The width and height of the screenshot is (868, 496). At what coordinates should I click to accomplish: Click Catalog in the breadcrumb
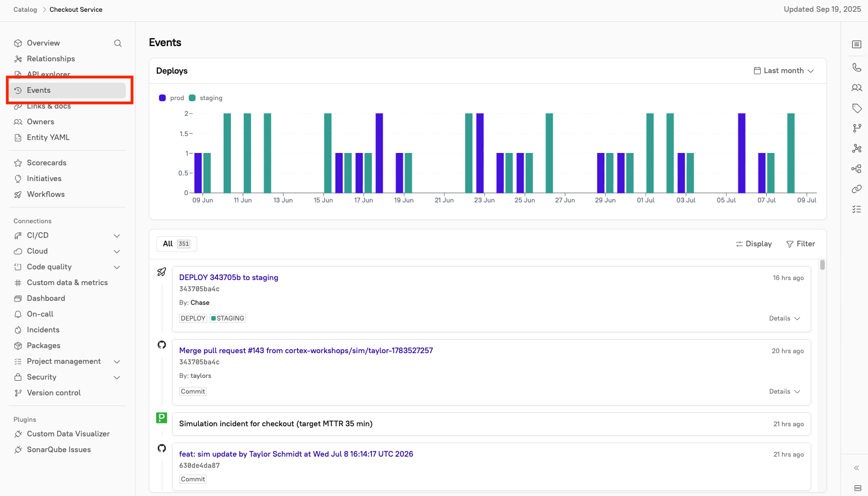(25, 10)
